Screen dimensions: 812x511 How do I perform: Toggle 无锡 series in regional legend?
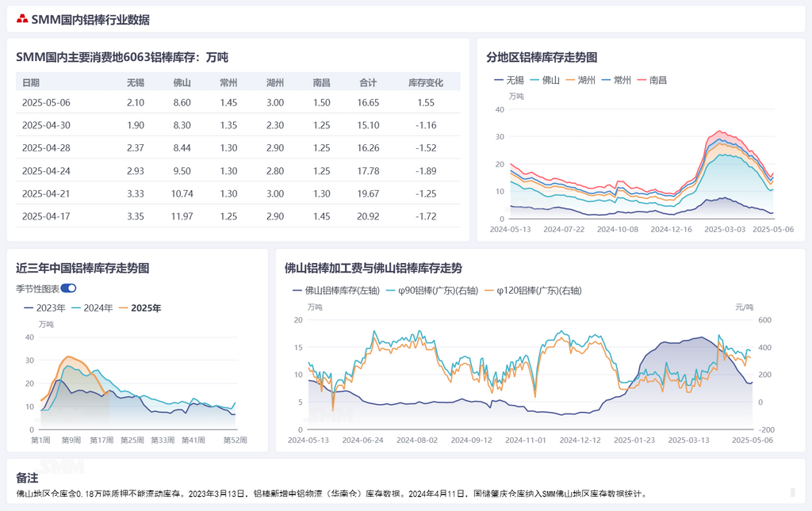click(x=508, y=80)
